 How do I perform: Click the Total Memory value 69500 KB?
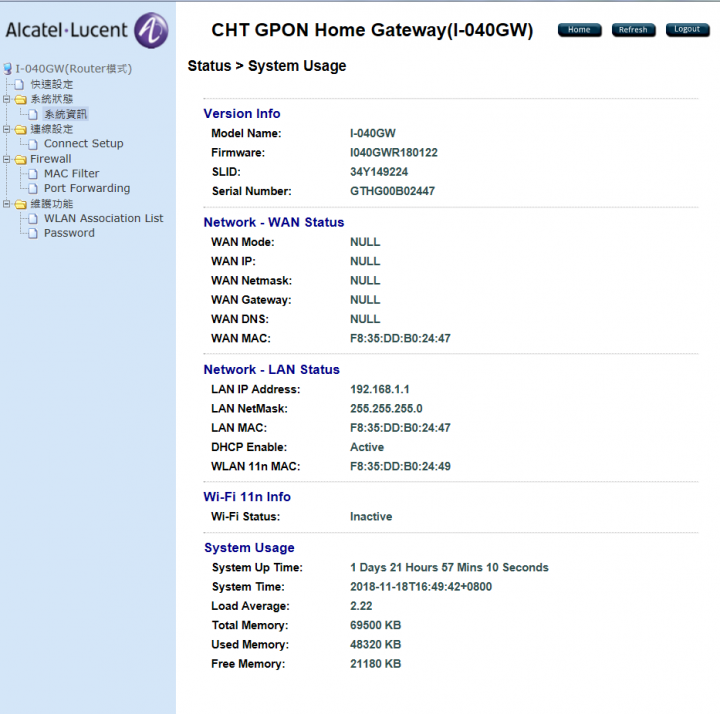[375, 625]
